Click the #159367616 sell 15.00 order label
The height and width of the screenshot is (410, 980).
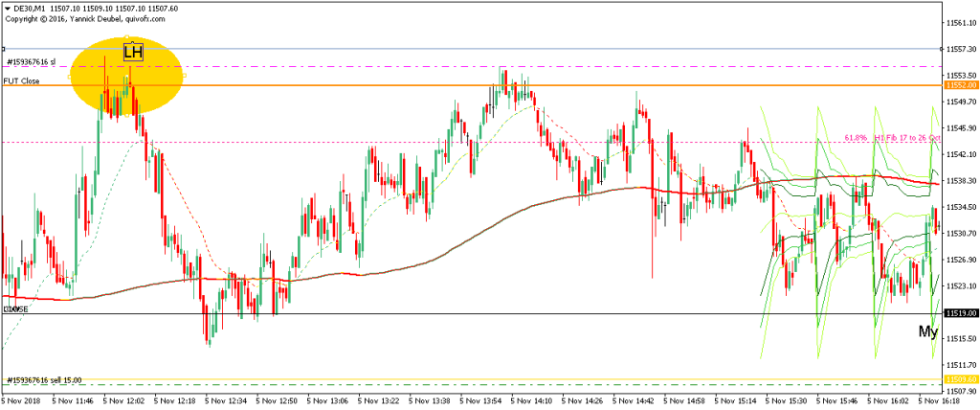click(x=46, y=379)
